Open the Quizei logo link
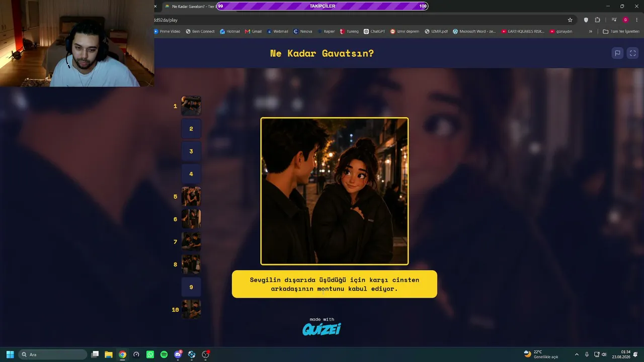The image size is (644, 362). [322, 329]
